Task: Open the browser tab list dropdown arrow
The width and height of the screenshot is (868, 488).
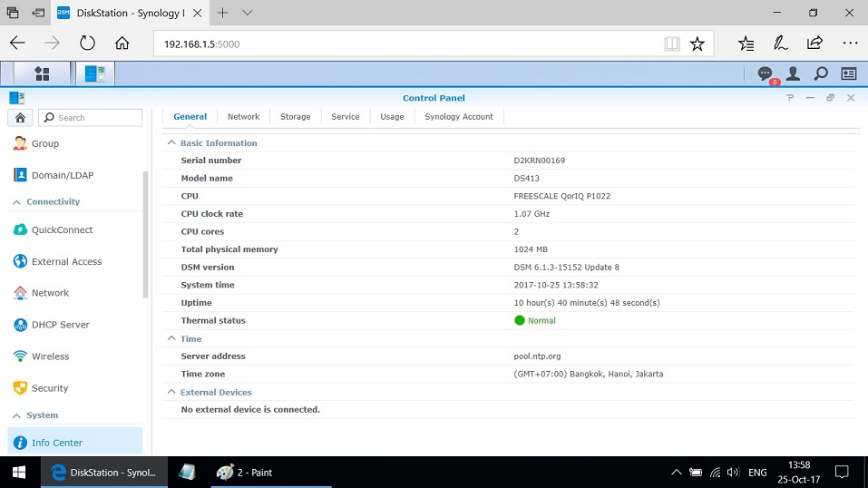Action: [x=248, y=13]
